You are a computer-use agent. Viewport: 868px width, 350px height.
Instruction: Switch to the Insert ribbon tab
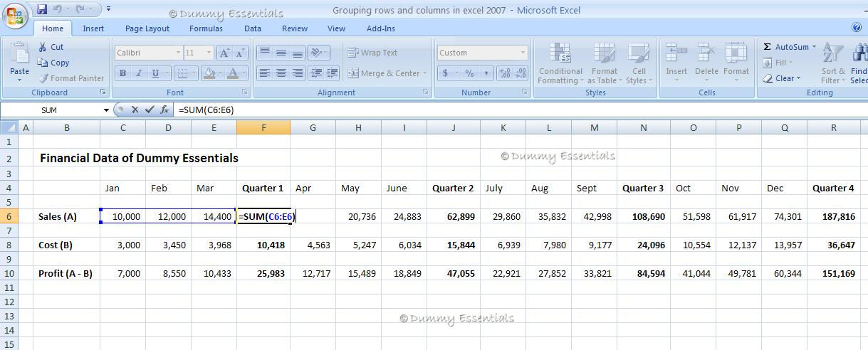[x=93, y=28]
